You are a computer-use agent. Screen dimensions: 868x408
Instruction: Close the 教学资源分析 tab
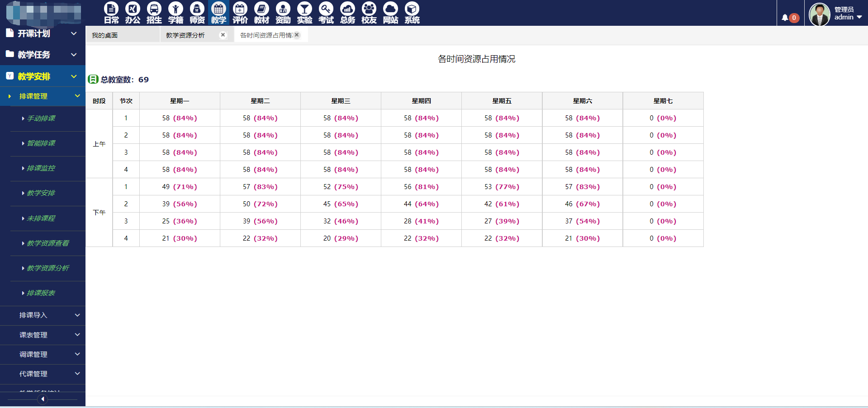[x=223, y=35]
